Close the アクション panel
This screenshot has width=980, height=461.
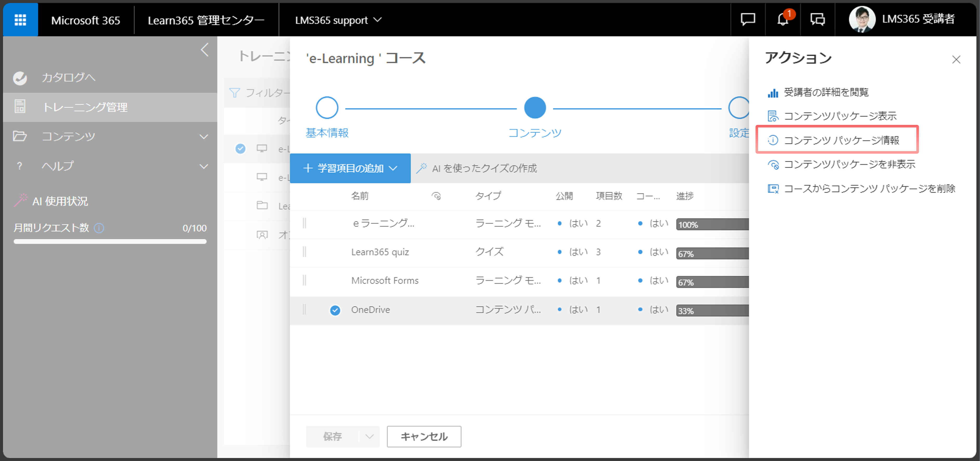click(956, 60)
